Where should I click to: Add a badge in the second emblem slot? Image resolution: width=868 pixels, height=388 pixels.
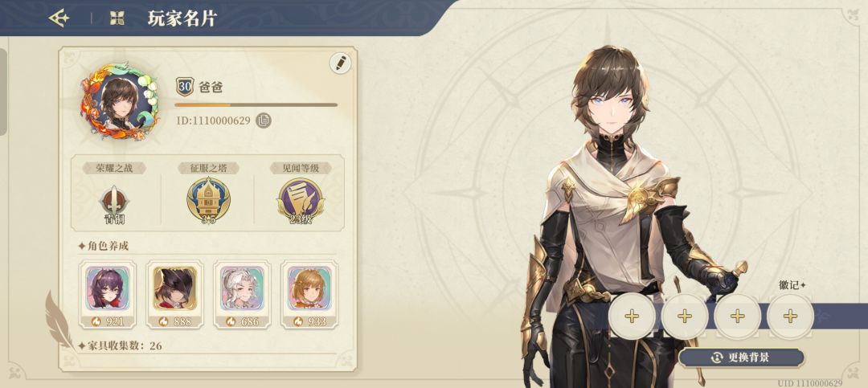point(685,316)
